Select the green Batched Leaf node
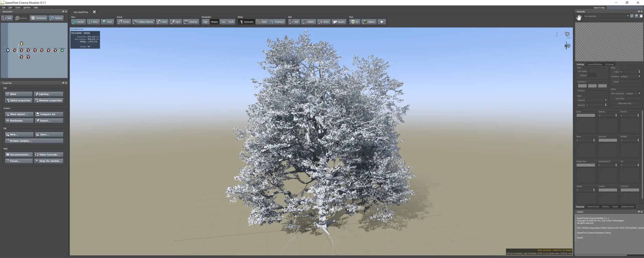644x258 pixels. (62, 50)
